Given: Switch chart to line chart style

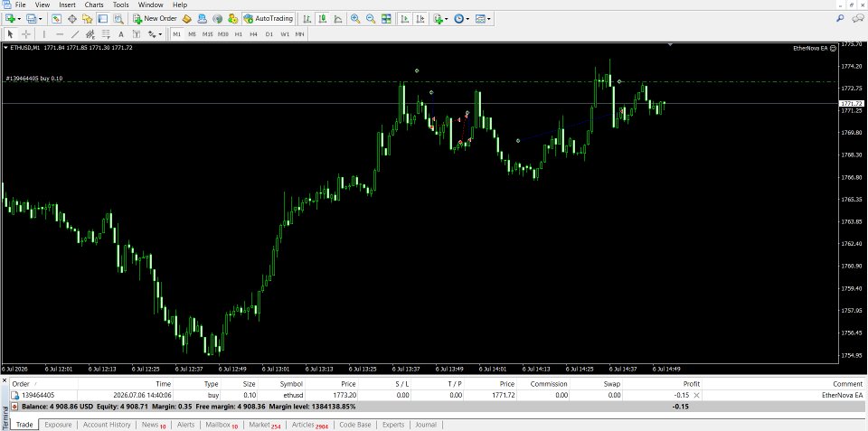Looking at the screenshot, I should tap(337, 18).
